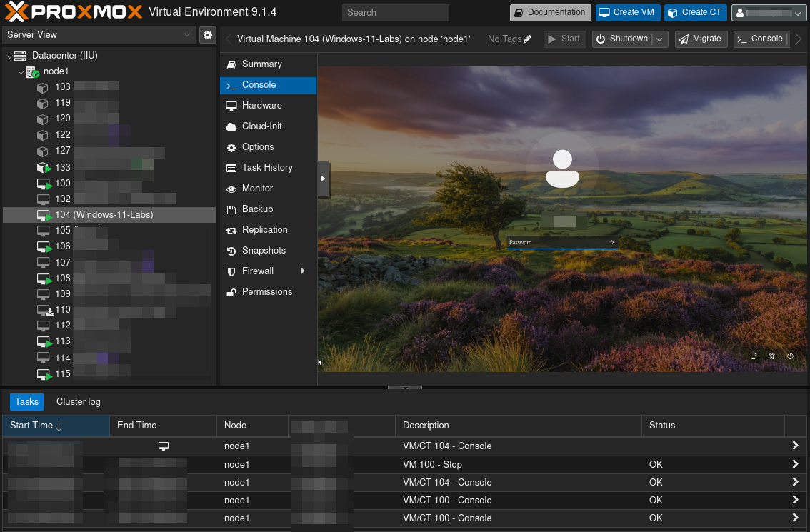This screenshot has width=810, height=532.
Task: Collapse the node1 tree node
Action: tap(21, 71)
